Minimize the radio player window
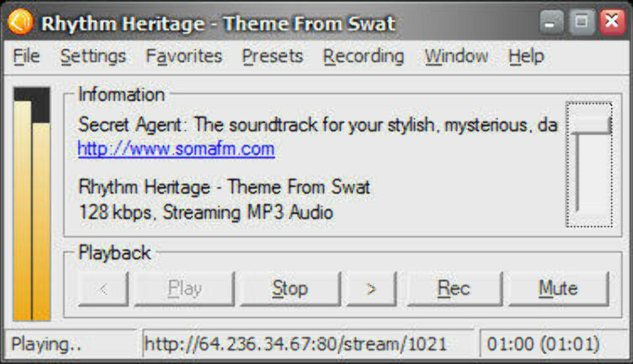Viewport: 633px width, 364px height. [x=551, y=22]
